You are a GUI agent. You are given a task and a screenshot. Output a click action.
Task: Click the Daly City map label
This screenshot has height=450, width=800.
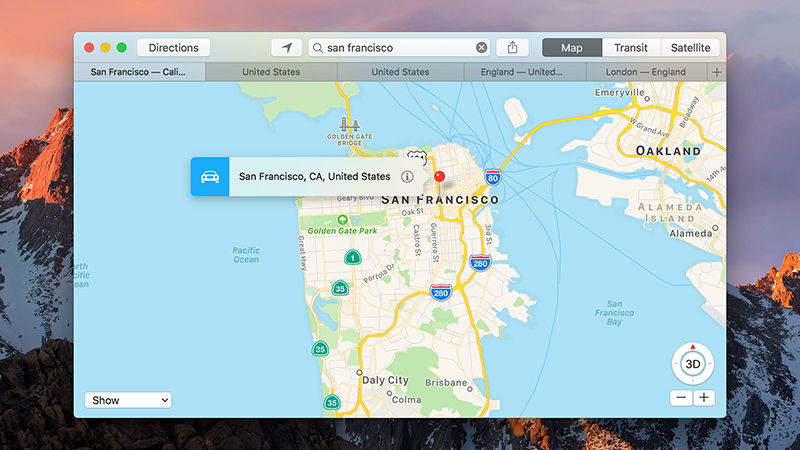385,380
